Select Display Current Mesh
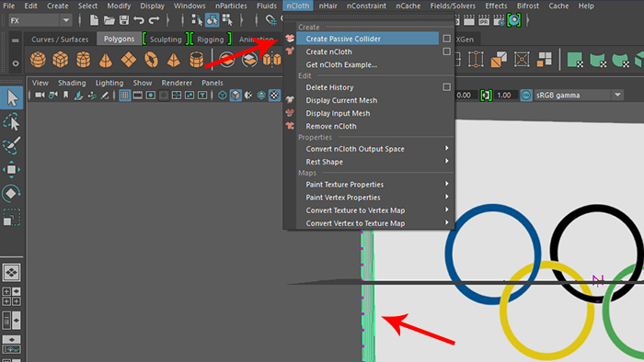This screenshot has height=362, width=644. coord(341,100)
